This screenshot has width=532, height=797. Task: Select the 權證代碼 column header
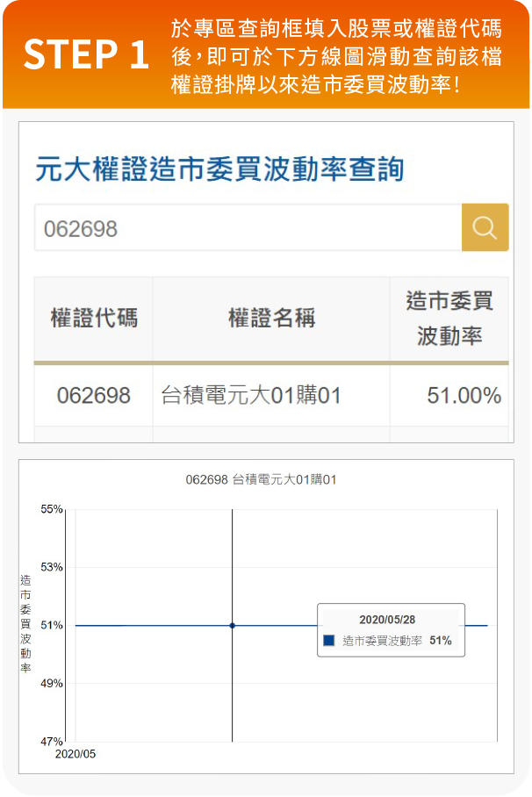click(94, 319)
